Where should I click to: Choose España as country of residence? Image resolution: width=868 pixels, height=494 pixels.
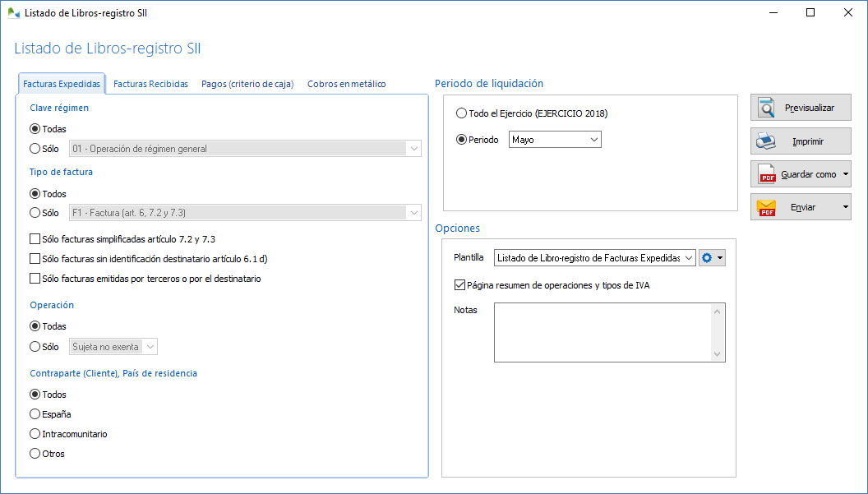point(35,414)
